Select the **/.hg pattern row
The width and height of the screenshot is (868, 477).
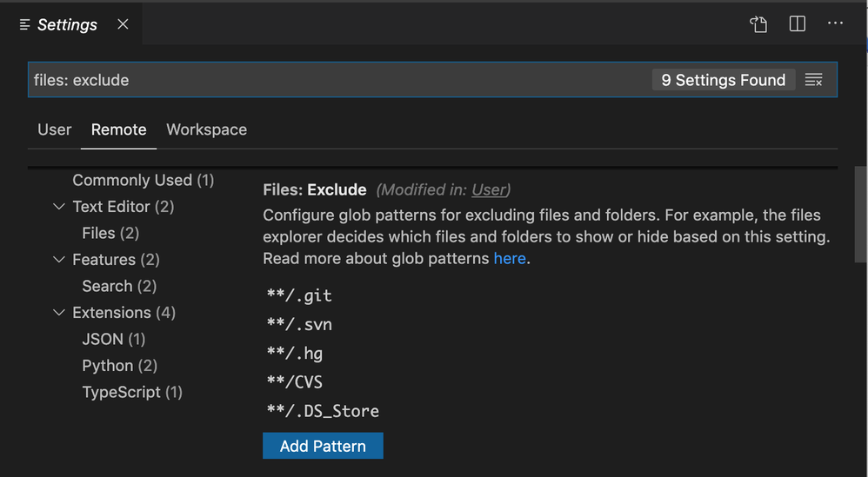pos(295,354)
